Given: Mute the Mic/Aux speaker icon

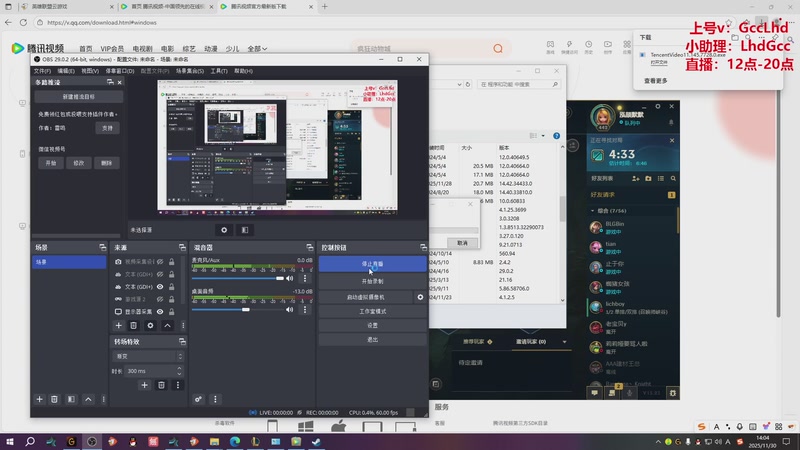Looking at the screenshot, I should [x=290, y=279].
